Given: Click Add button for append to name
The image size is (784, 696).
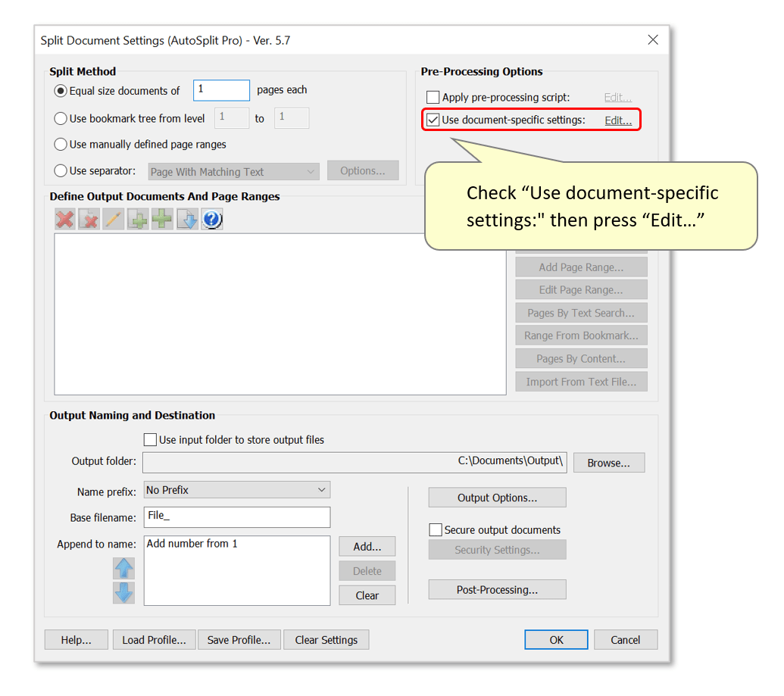Looking at the screenshot, I should 367,547.
